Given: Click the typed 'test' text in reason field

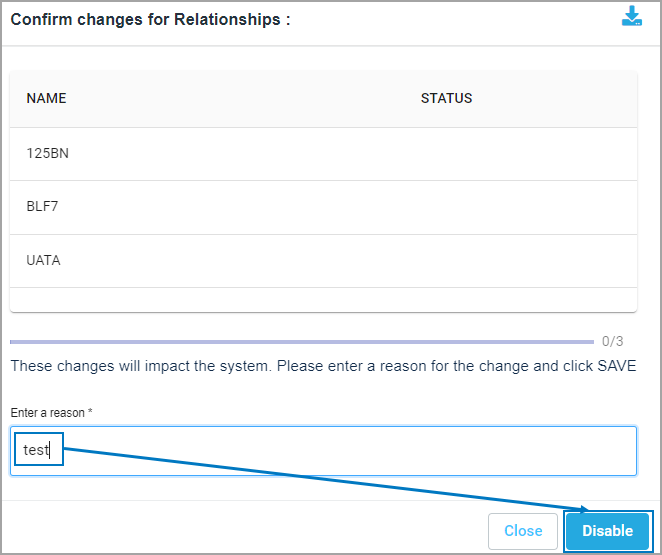Looking at the screenshot, I should coord(36,451).
